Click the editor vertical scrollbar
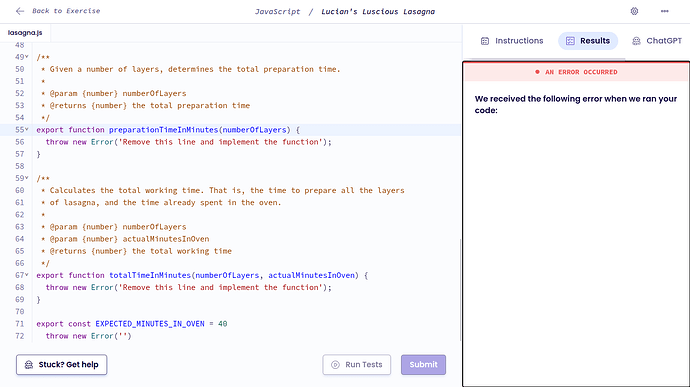 [460, 290]
